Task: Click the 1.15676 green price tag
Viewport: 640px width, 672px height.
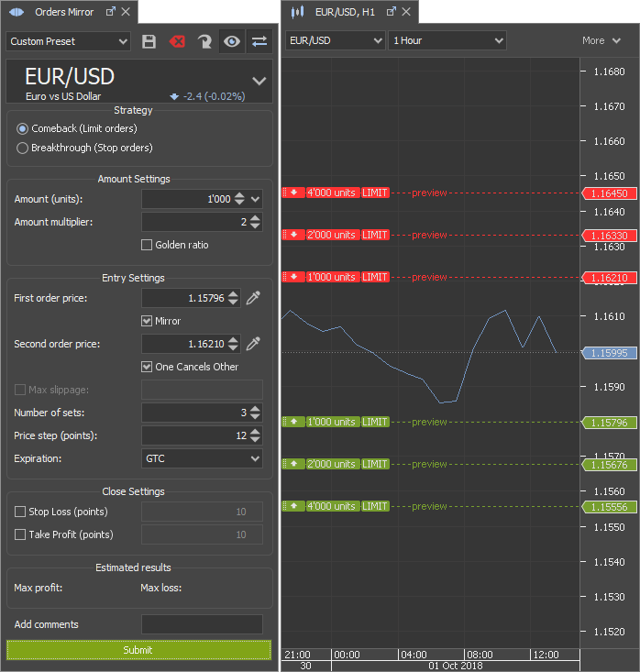Action: click(x=609, y=465)
